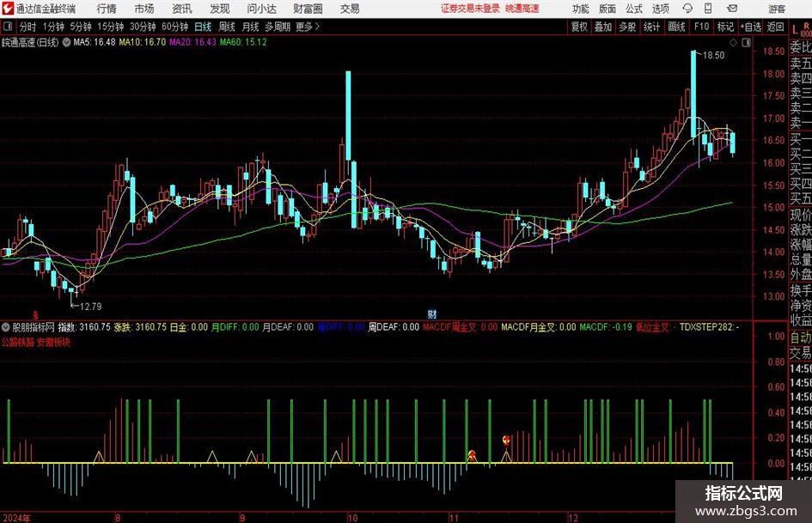812x523 pixels.
Task: Open 多周期 multi-period view
Action: [x=278, y=27]
